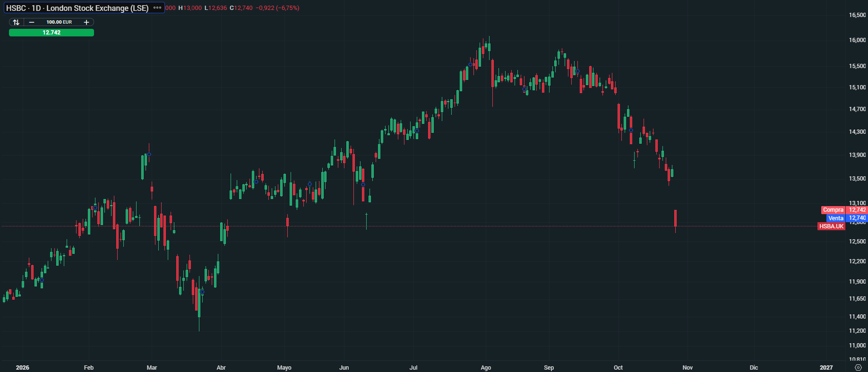Click the 100.00 EUR amount field
Viewport: 868px width, 372px height.
pos(59,22)
